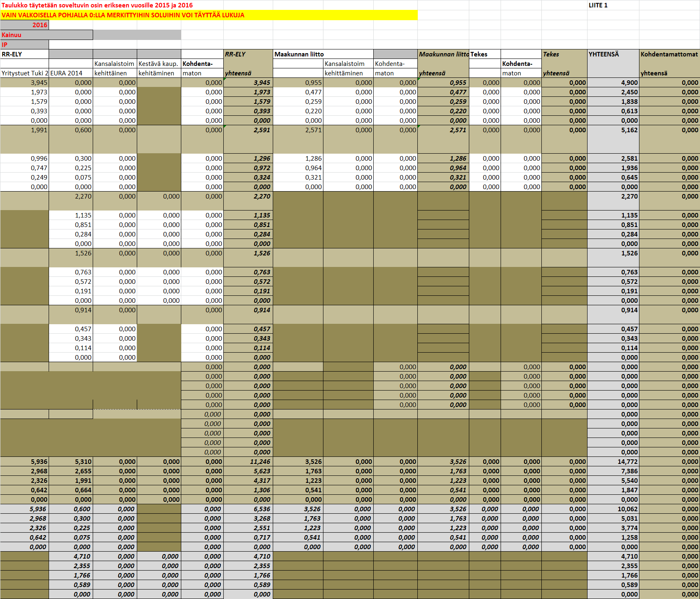The image size is (700, 599).
Task: Click total value 0,613
Action: [x=613, y=111]
